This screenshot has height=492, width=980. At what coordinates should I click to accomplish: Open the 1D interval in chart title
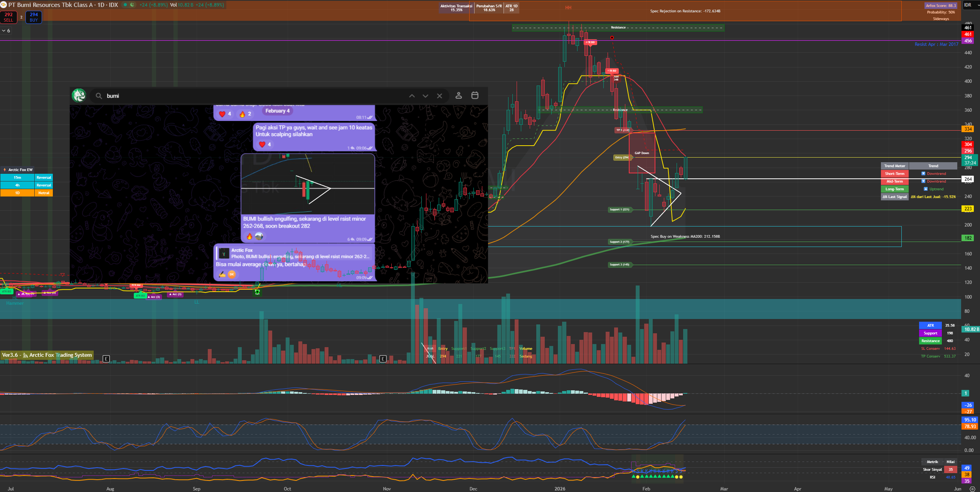101,5
